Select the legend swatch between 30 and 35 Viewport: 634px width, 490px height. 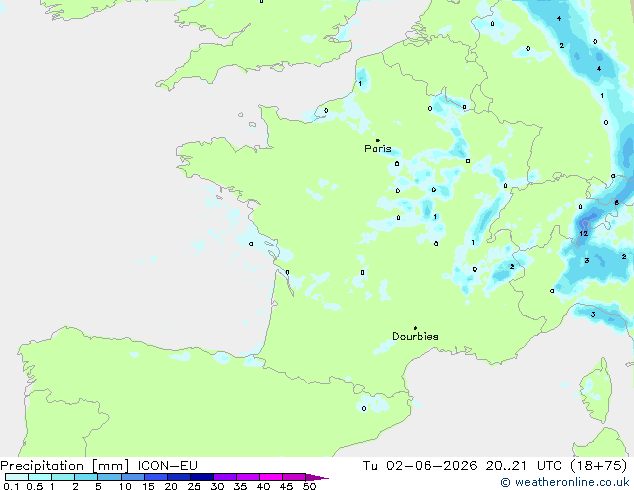(x=225, y=477)
